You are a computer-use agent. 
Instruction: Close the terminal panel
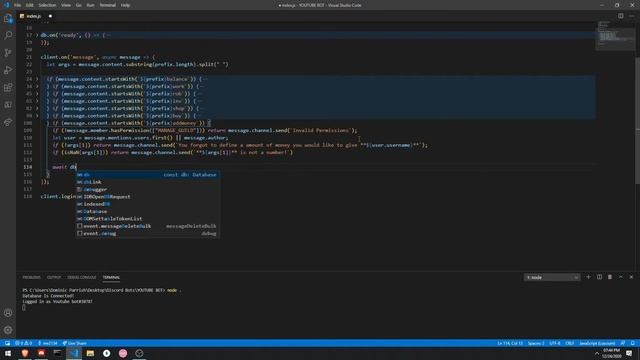click(631, 277)
